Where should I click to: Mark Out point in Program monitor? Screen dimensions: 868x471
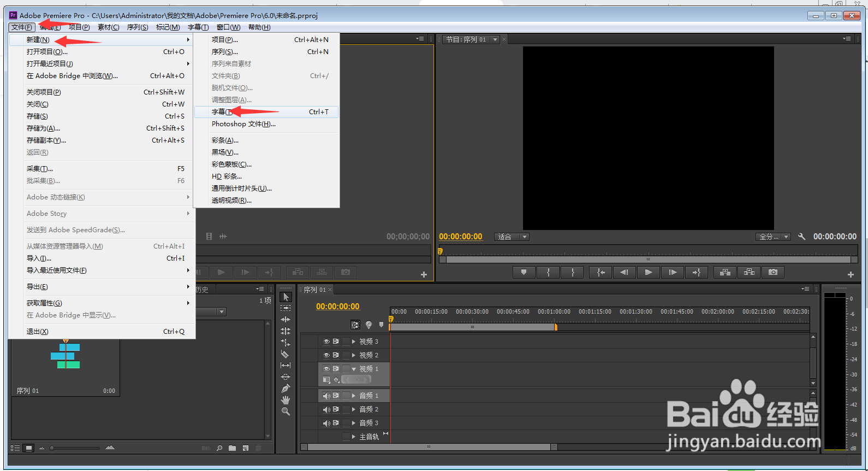[x=572, y=272]
